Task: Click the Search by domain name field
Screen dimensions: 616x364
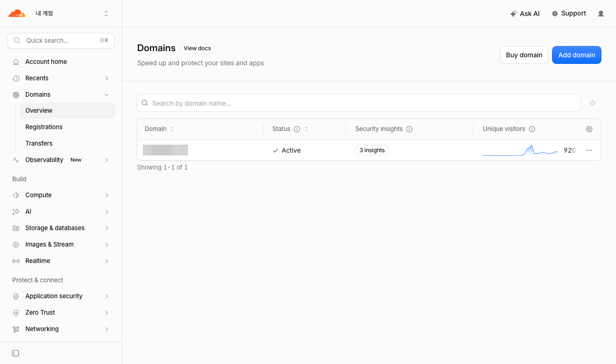Action: click(359, 103)
